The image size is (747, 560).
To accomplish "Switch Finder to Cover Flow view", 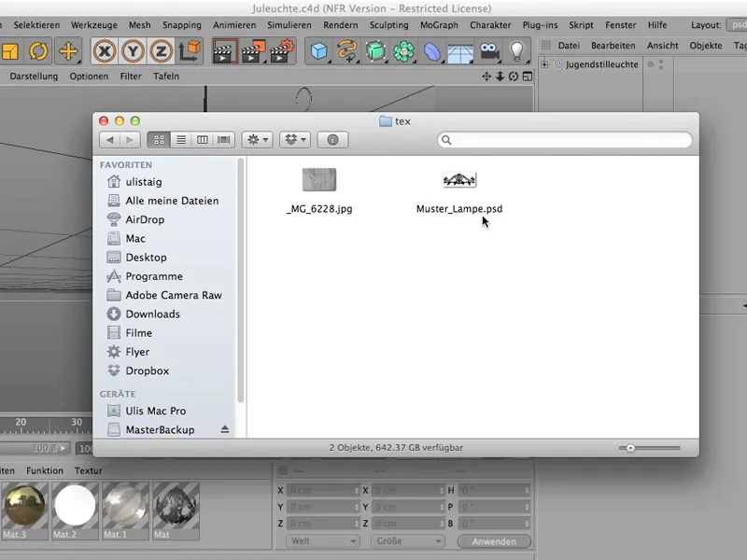I will [223, 139].
